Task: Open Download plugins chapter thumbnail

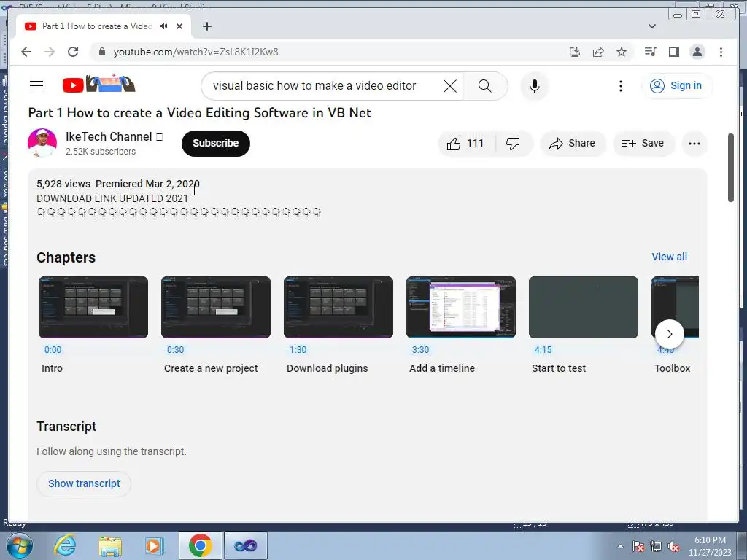Action: [338, 307]
